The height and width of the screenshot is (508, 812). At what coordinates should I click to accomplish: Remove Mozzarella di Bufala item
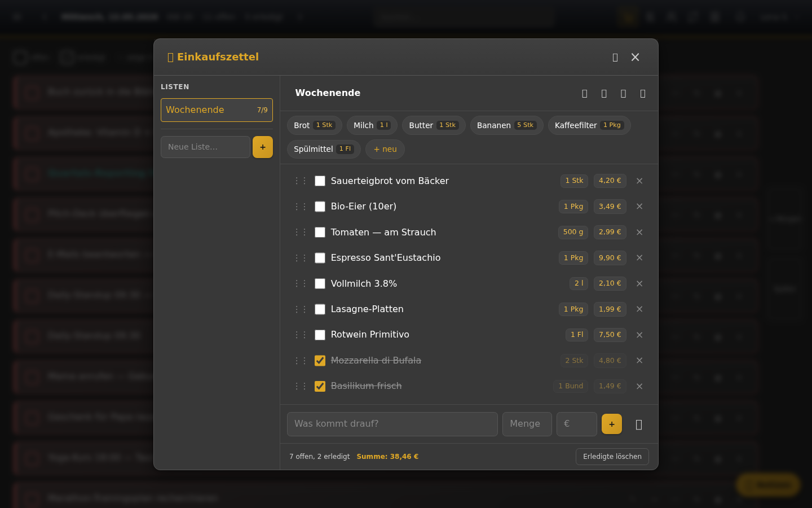click(639, 361)
